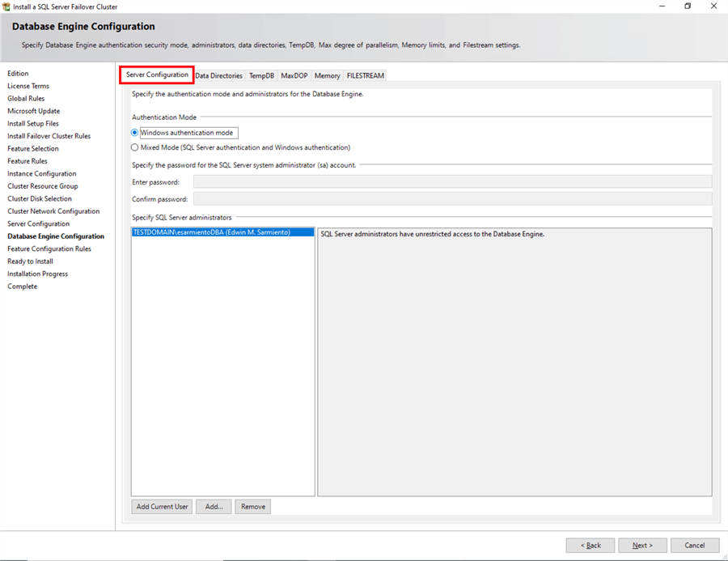This screenshot has width=728, height=561.
Task: Click the Remove button
Action: click(x=253, y=507)
